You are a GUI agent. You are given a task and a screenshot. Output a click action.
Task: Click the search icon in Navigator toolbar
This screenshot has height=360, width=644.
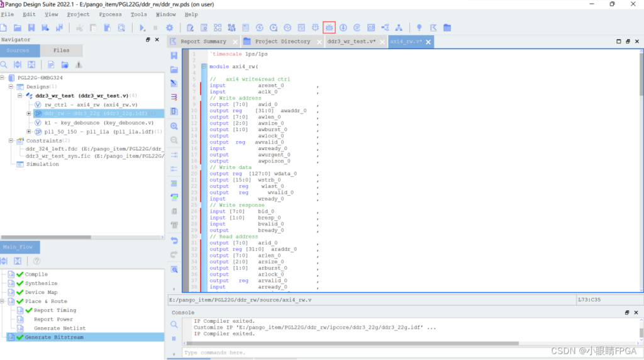pyautogui.click(x=4, y=65)
